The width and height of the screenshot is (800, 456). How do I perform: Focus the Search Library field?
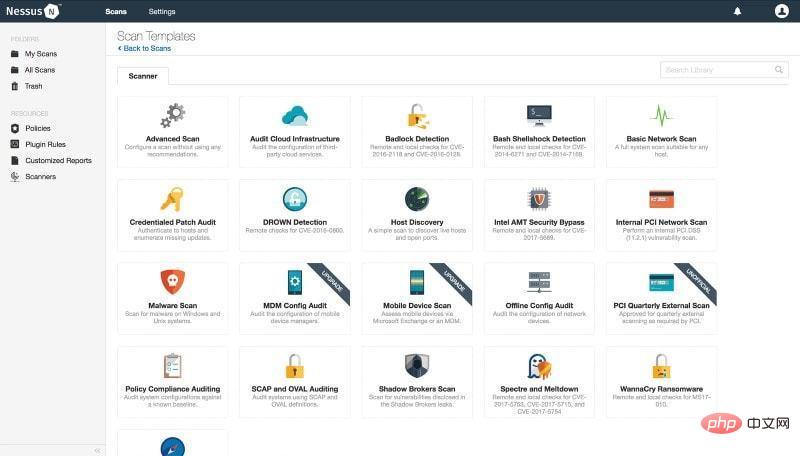point(724,70)
